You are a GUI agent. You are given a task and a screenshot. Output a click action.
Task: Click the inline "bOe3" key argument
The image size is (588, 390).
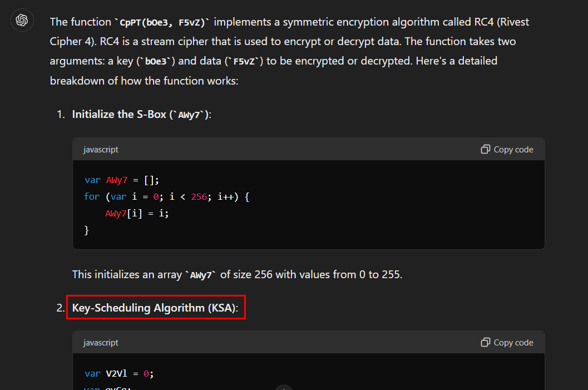point(154,61)
